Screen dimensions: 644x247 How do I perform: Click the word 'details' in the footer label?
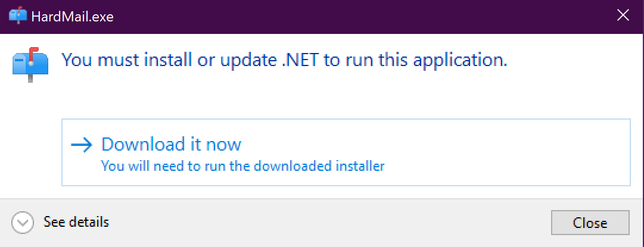[x=90, y=223]
